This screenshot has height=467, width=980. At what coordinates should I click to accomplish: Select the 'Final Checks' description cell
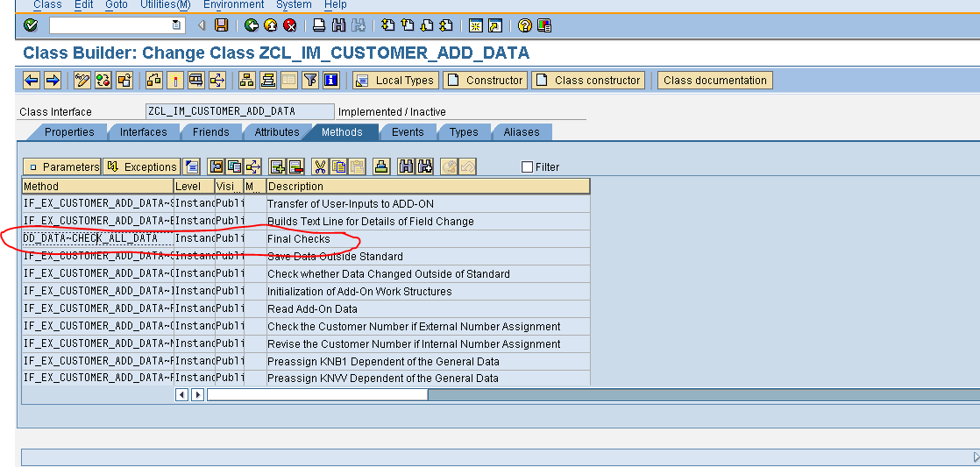(x=428, y=238)
